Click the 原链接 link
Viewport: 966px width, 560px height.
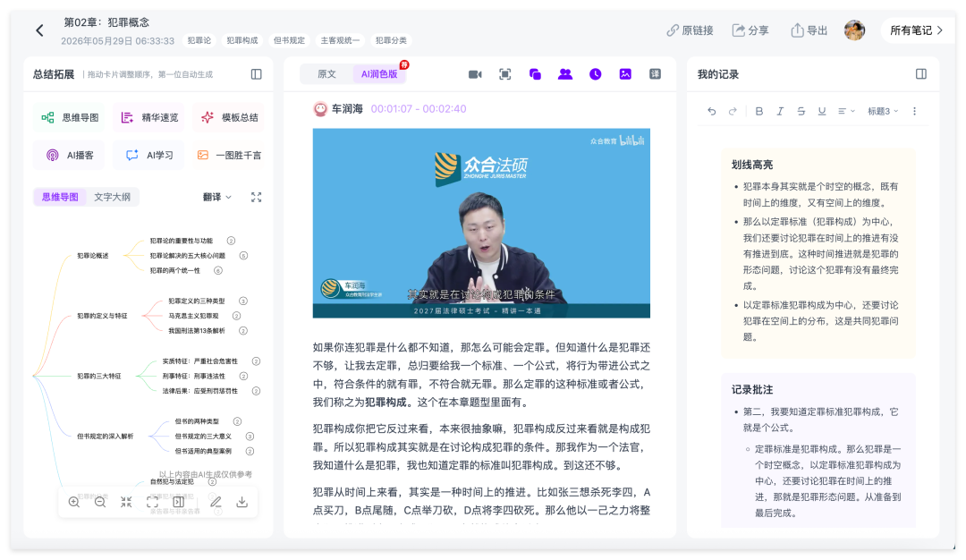tap(690, 30)
